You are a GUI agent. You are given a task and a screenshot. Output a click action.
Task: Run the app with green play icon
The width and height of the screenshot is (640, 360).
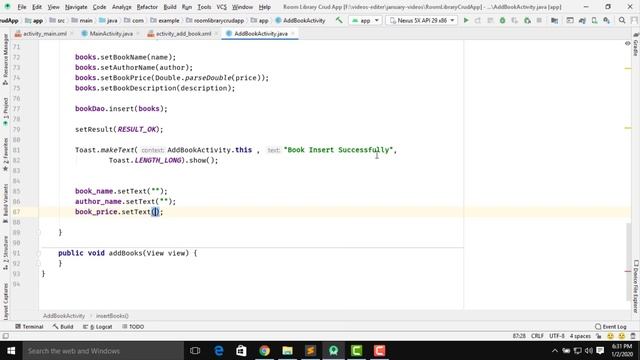click(466, 20)
